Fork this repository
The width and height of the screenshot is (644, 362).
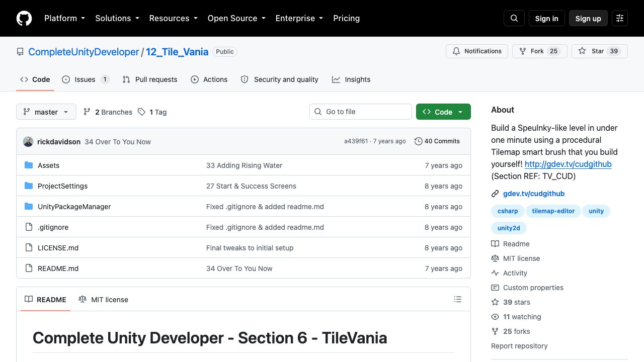(540, 51)
